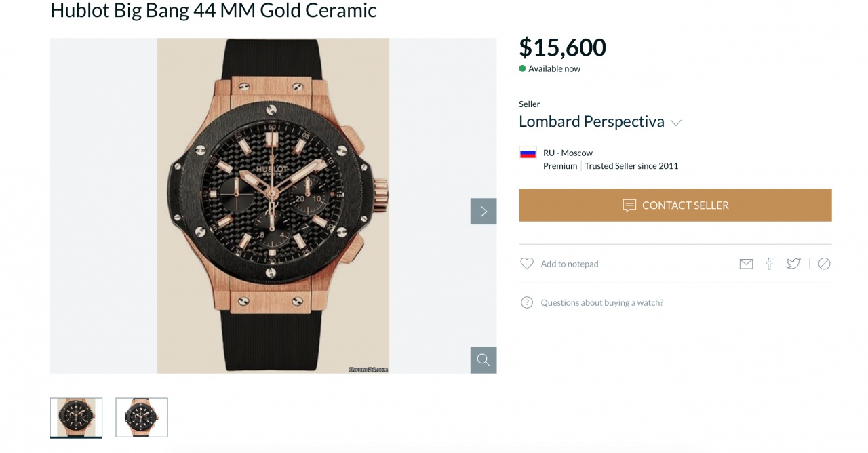Viewport: 868px width, 453px height.
Task: Open Questions about buying a watch link
Action: coord(601,302)
